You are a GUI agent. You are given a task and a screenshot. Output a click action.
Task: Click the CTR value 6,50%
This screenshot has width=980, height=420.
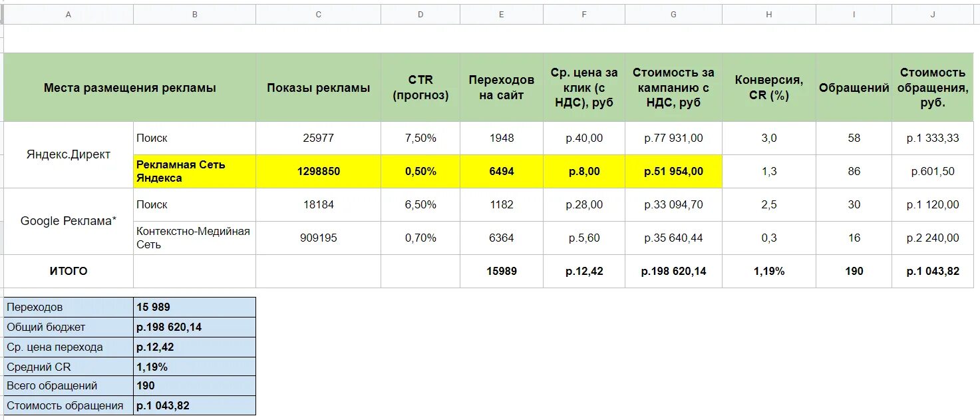point(420,204)
